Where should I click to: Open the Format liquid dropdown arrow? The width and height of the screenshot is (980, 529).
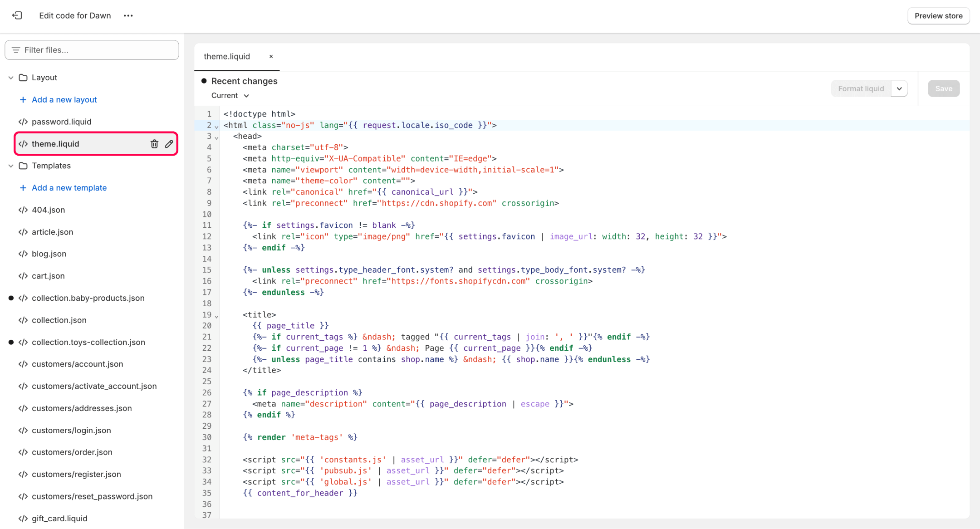coord(899,88)
